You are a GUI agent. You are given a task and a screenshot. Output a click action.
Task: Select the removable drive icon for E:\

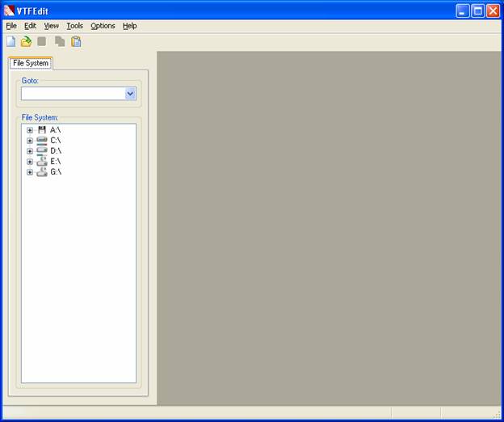coord(42,162)
